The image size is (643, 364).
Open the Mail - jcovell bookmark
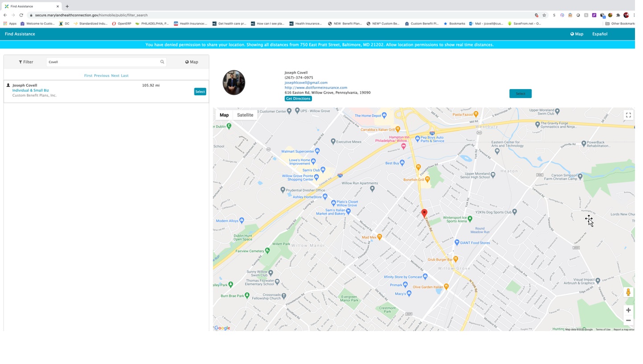[486, 24]
